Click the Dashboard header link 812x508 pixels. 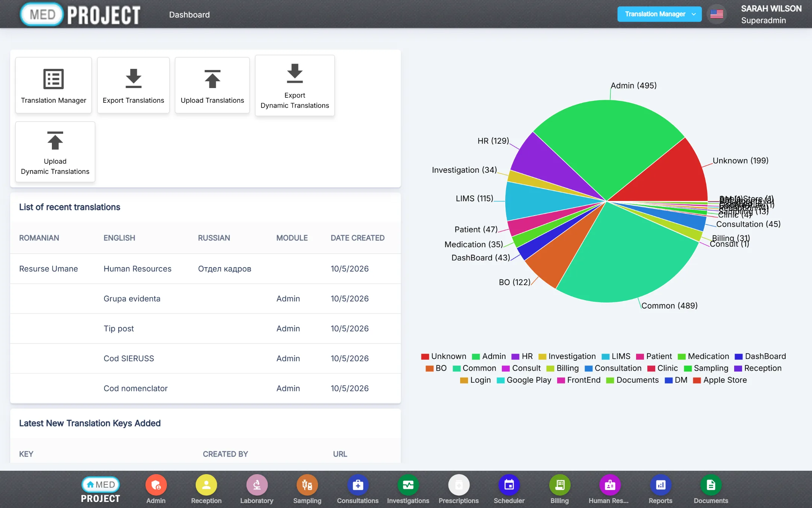pyautogui.click(x=189, y=15)
